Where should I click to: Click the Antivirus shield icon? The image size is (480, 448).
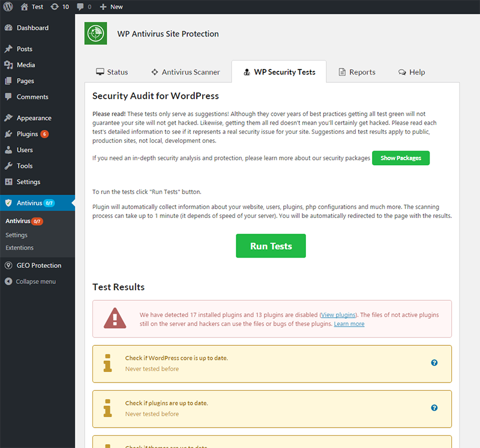point(8,203)
